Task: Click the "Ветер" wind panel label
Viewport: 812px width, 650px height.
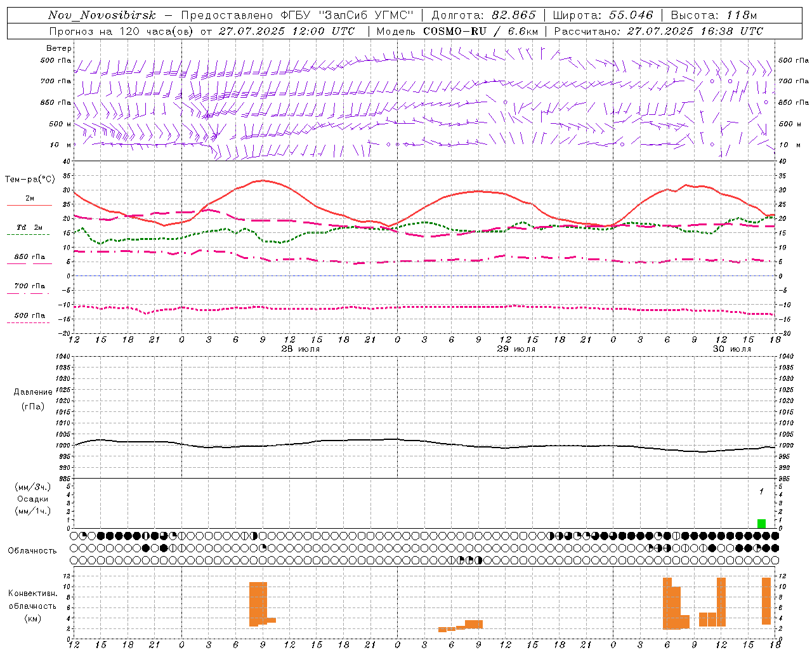Action: (58, 48)
